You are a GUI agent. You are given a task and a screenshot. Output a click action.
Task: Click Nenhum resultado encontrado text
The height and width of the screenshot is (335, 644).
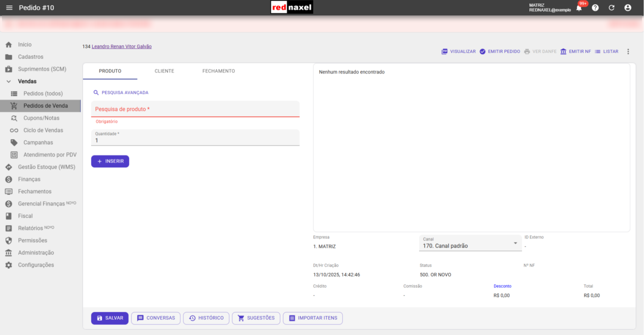click(352, 72)
